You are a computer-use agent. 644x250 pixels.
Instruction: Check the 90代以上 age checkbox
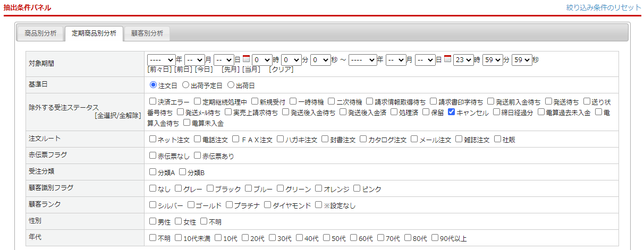(x=435, y=238)
